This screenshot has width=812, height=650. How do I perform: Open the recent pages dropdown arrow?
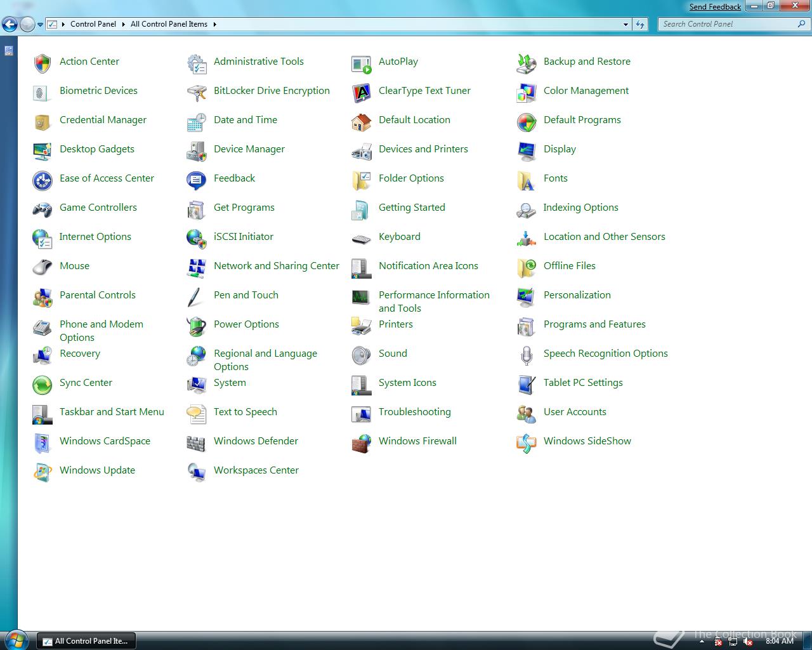tap(40, 25)
